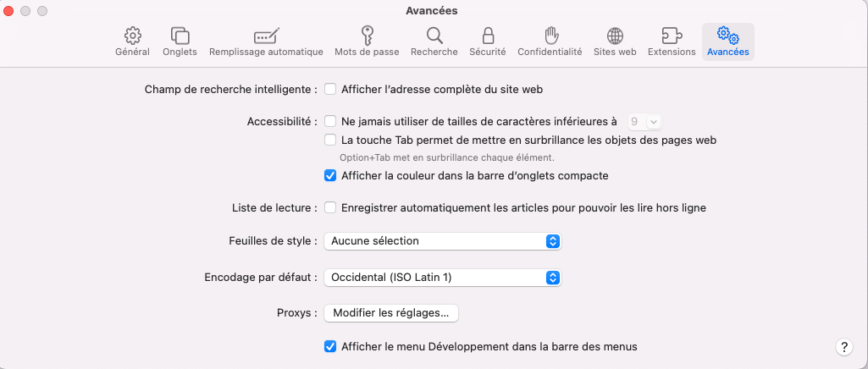Viewport: 868px width, 369px height.
Task: Click the help question mark button
Action: 843,347
